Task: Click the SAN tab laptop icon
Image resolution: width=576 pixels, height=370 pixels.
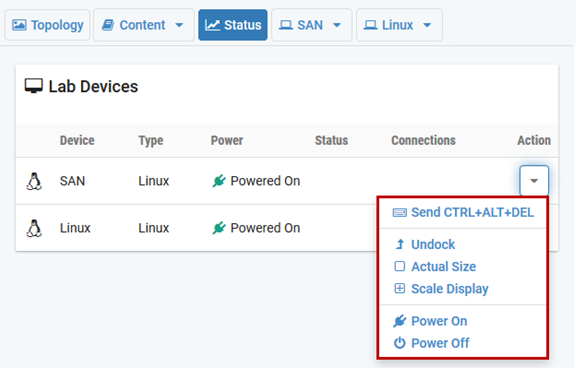Action: (x=286, y=25)
